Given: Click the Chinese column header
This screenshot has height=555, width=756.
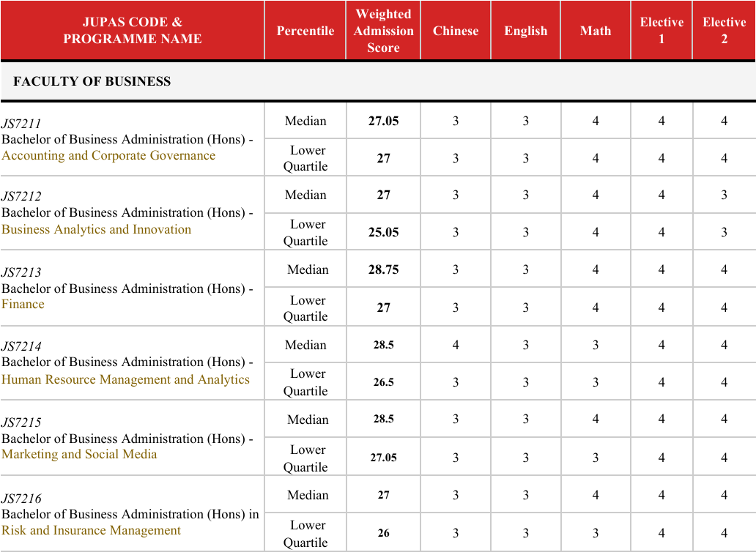Looking at the screenshot, I should 455,31.
